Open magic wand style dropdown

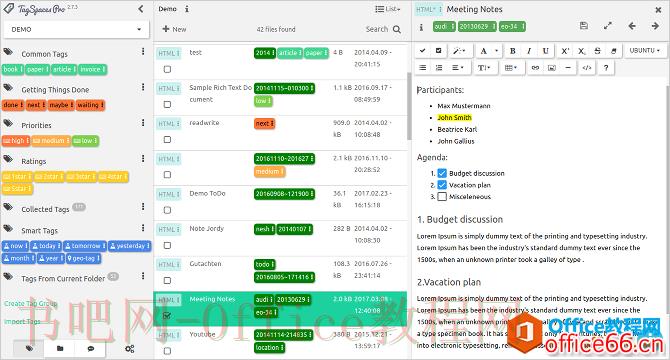tap(460, 51)
